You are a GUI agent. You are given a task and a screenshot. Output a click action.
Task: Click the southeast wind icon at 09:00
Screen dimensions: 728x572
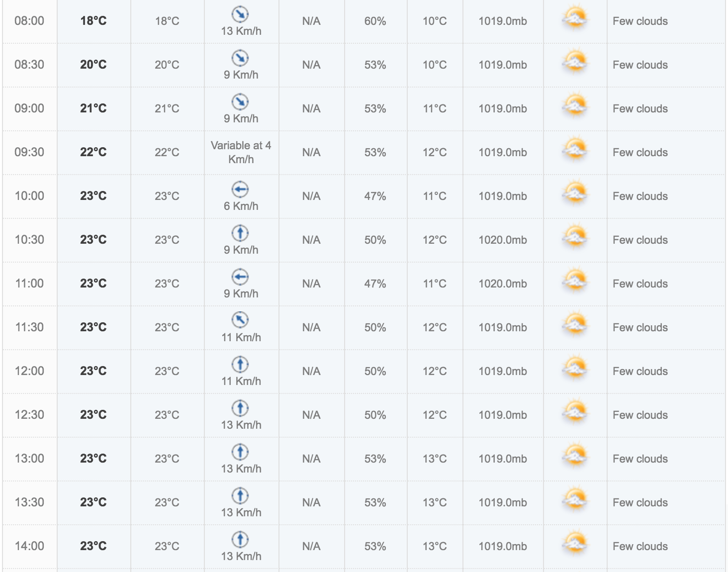tap(240, 101)
